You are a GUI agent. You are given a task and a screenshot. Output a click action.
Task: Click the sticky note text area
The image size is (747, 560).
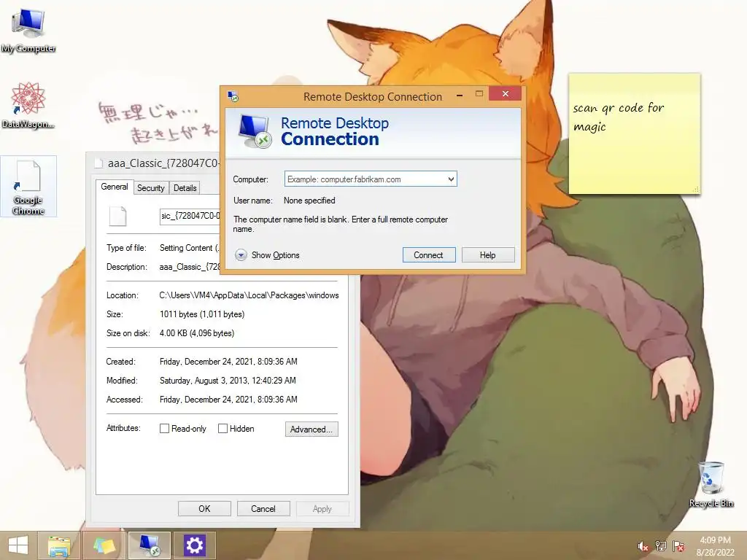tap(635, 134)
